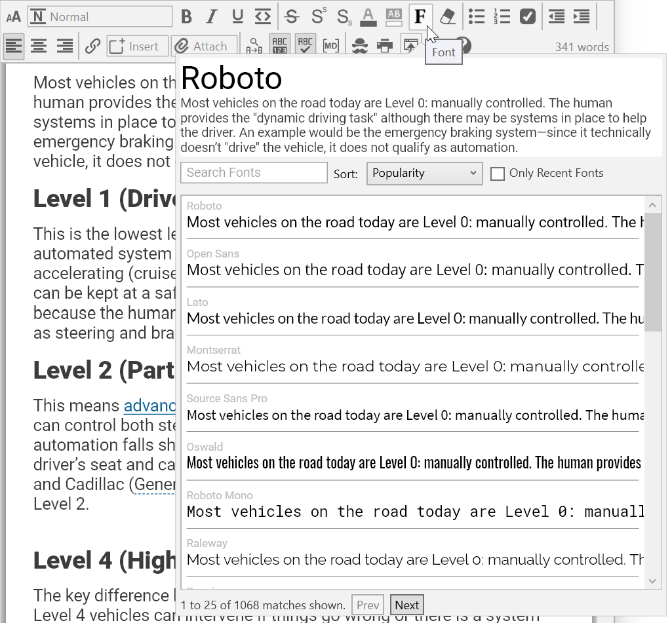The width and height of the screenshot is (672, 623).
Task: Click the underline icon
Action: tap(237, 16)
